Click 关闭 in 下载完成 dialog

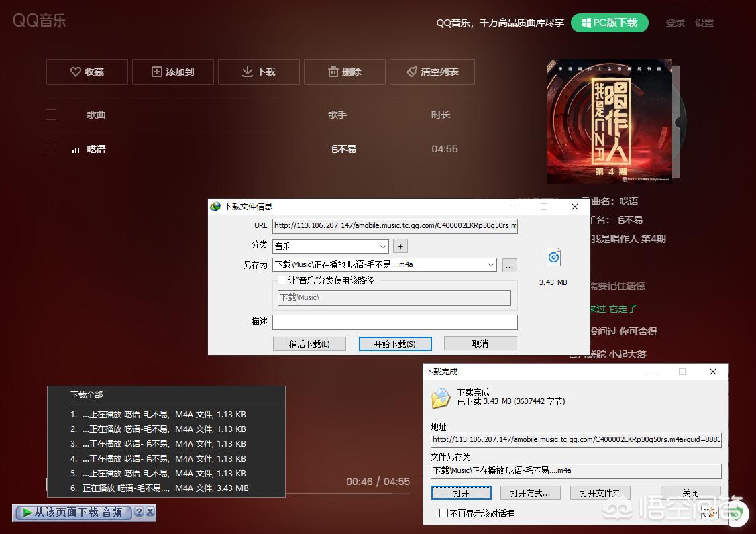(x=690, y=493)
